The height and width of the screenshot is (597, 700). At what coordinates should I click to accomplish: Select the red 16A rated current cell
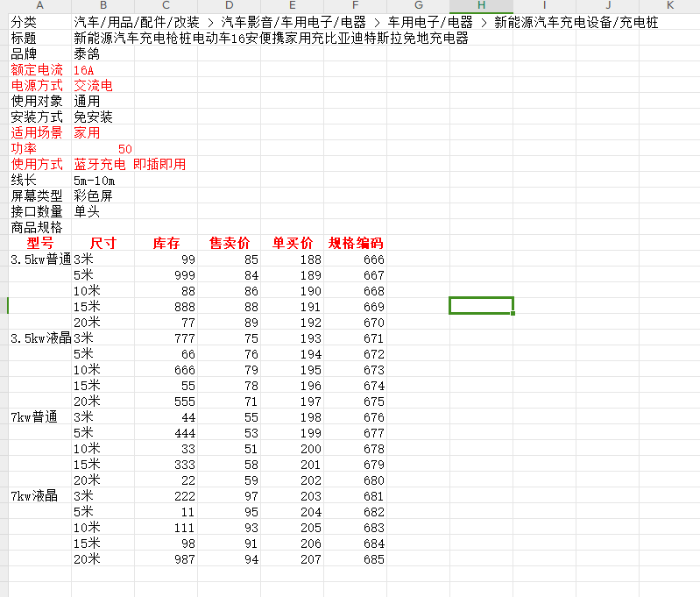tap(103, 70)
